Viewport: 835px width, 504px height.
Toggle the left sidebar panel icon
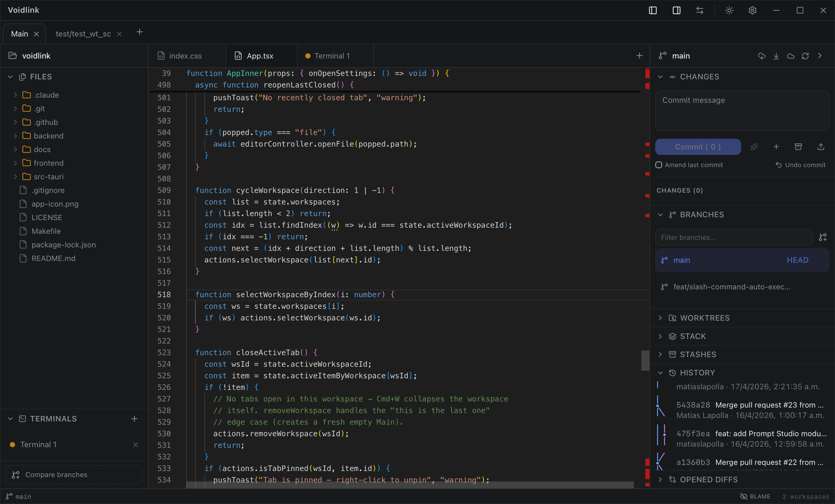pyautogui.click(x=653, y=10)
